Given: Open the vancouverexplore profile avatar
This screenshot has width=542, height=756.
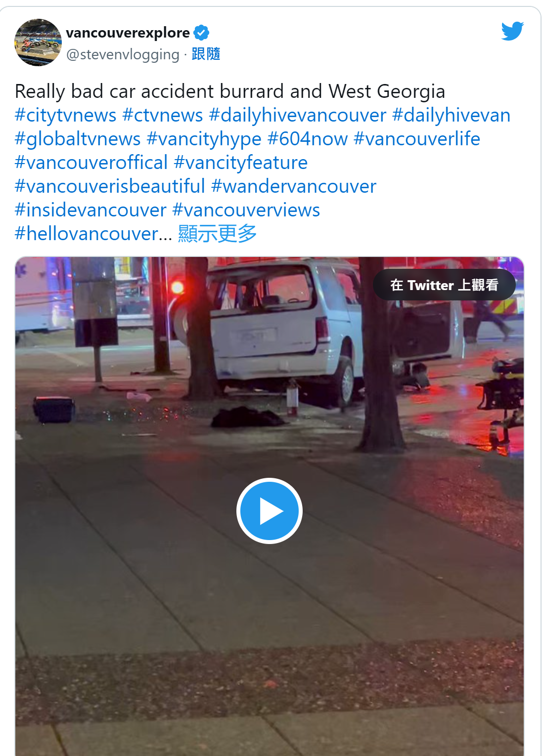Looking at the screenshot, I should (38, 42).
